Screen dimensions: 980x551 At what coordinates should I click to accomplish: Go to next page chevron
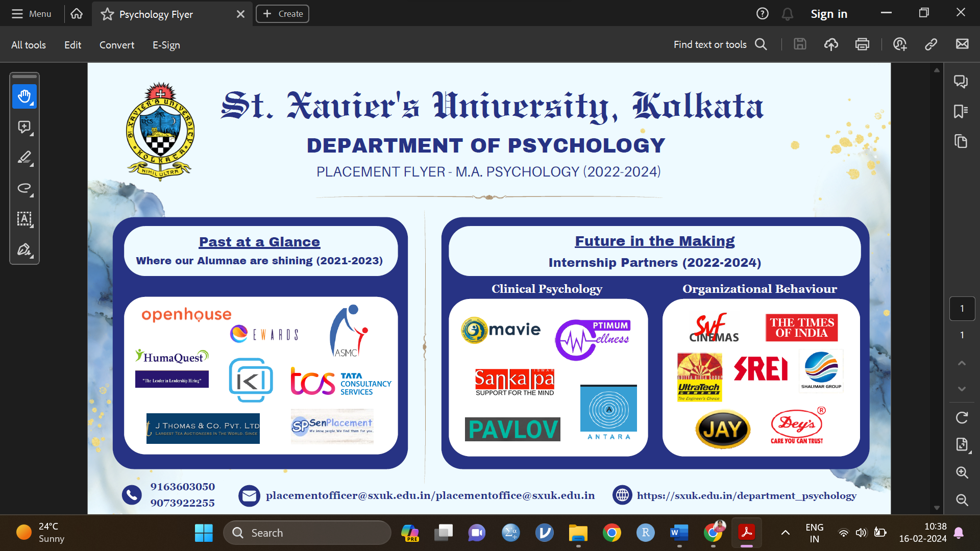(x=962, y=389)
